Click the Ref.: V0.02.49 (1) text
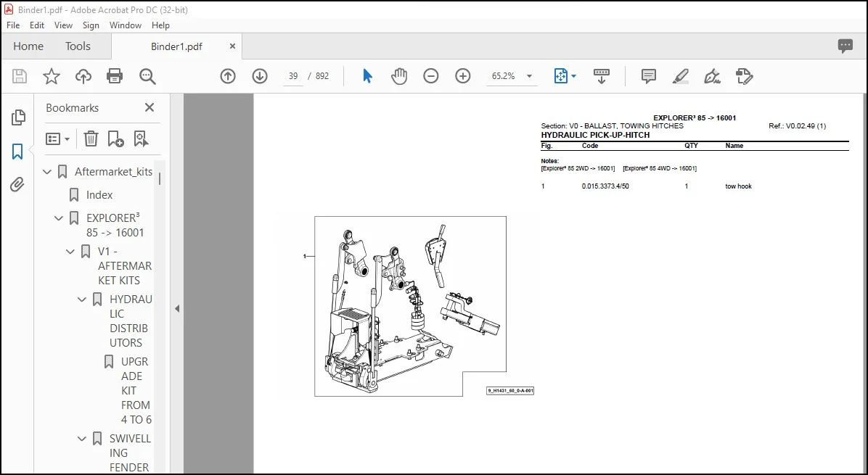Viewport: 868px width, 475px height. pyautogui.click(x=797, y=126)
